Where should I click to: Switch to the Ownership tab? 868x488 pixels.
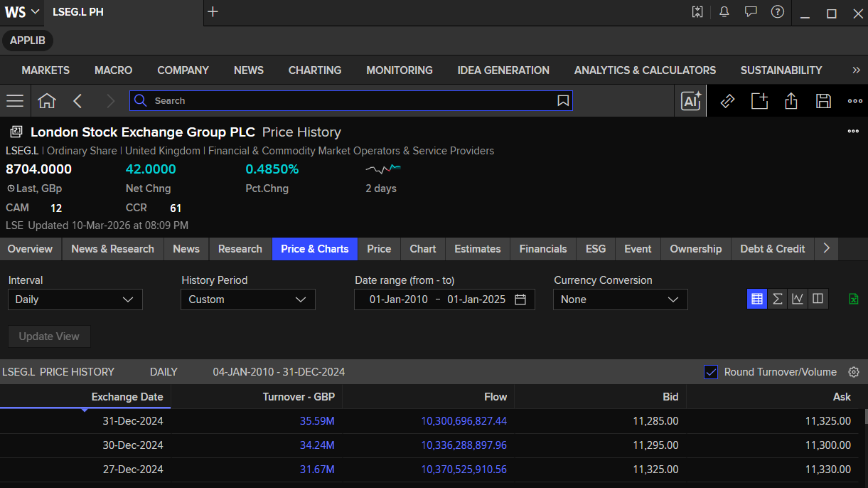[696, 249]
